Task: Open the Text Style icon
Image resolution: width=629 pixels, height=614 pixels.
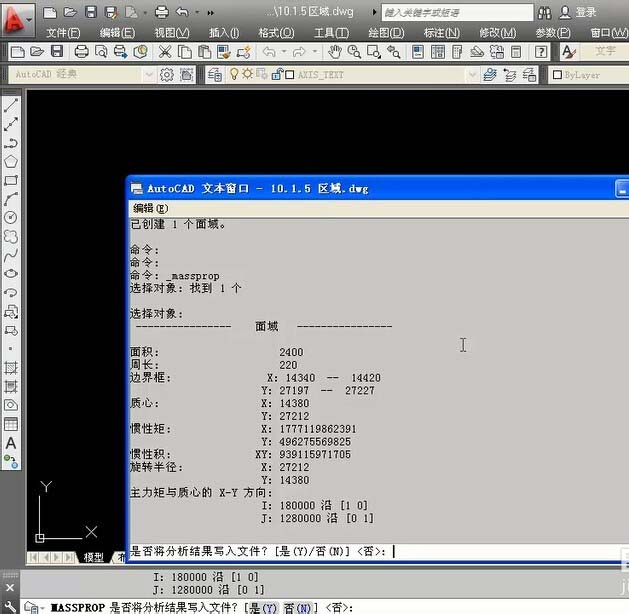Action: pyautogui.click(x=569, y=52)
